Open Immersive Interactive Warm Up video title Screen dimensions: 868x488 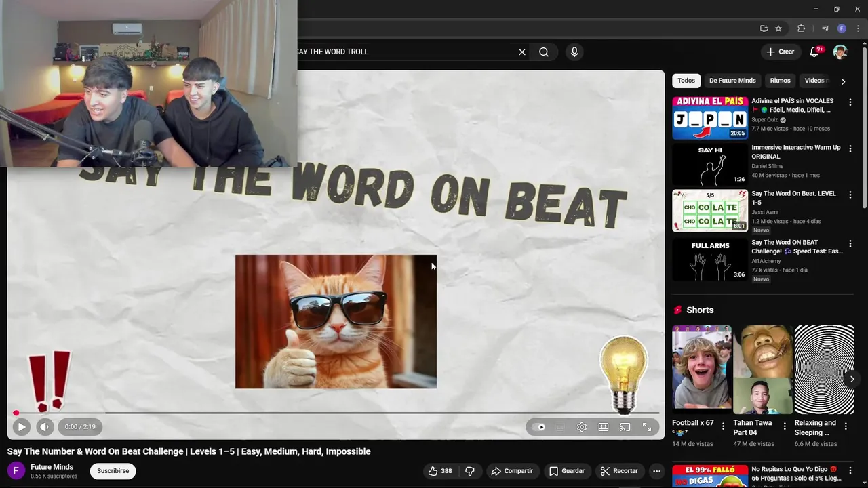click(795, 152)
